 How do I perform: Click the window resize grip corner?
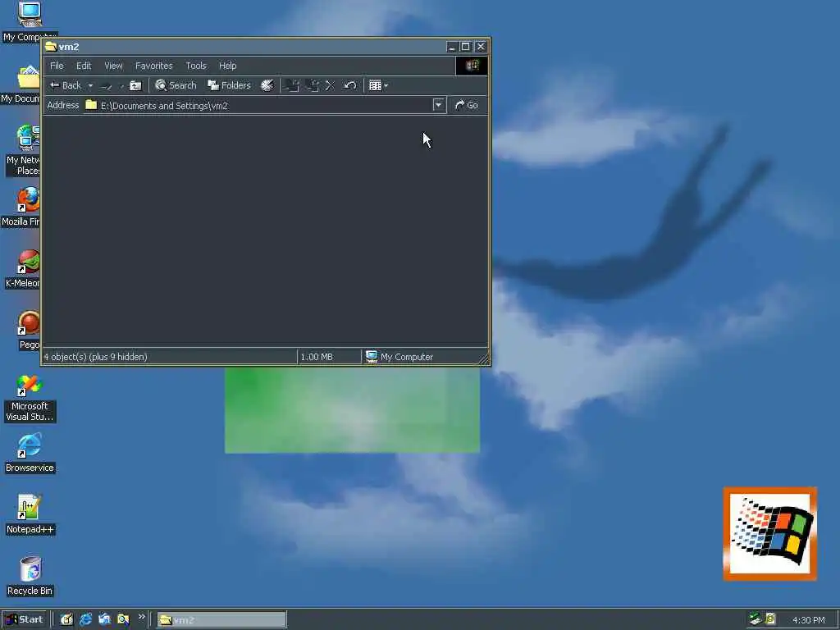click(484, 360)
